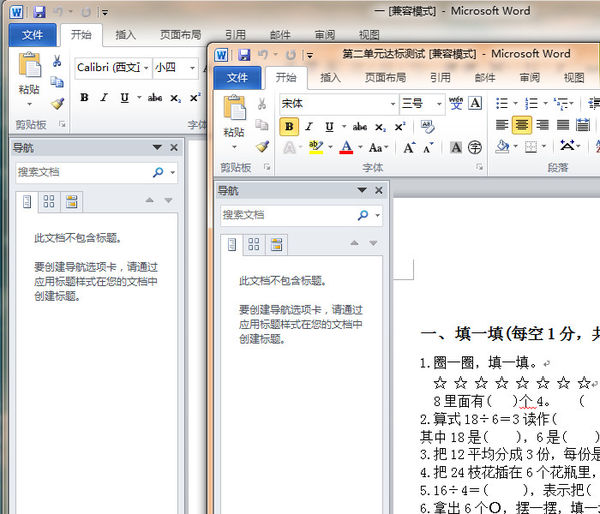Image resolution: width=600 pixels, height=514 pixels.
Task: Click Copy icon in front window
Action: 262,125
